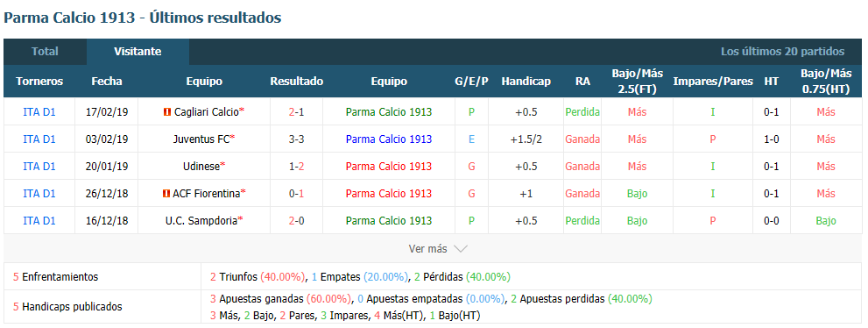
Task: Click the Impares/Pares column header
Action: (713, 82)
